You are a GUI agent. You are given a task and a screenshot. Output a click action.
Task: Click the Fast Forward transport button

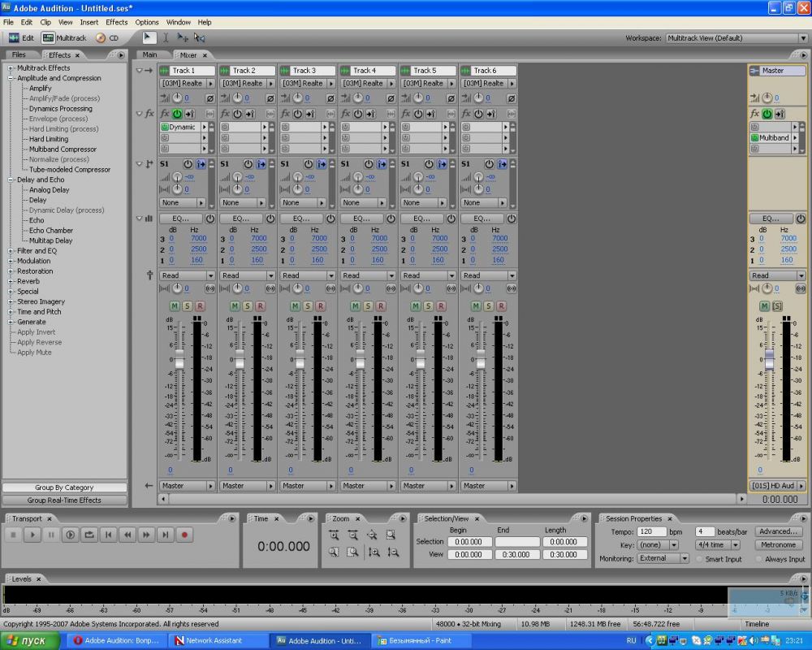146,535
